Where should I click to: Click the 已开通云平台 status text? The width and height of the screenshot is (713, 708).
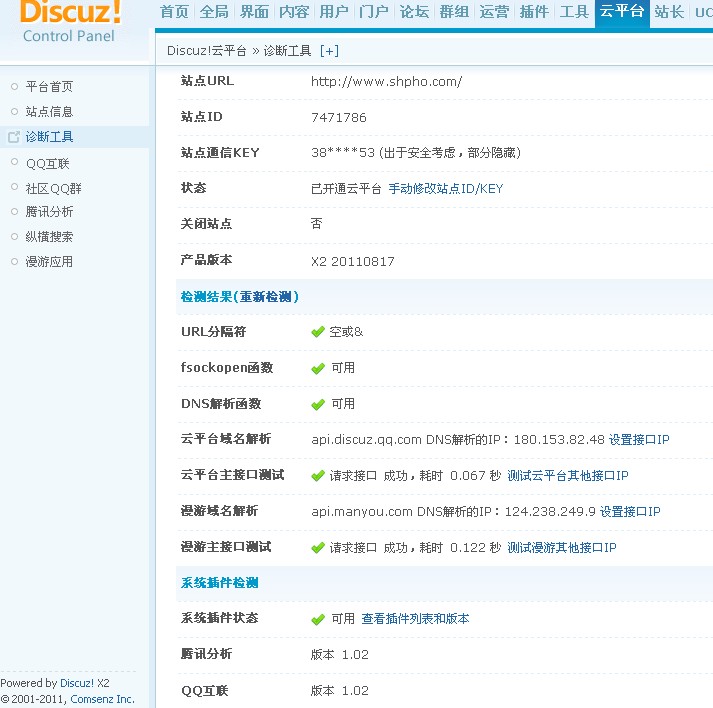click(346, 188)
